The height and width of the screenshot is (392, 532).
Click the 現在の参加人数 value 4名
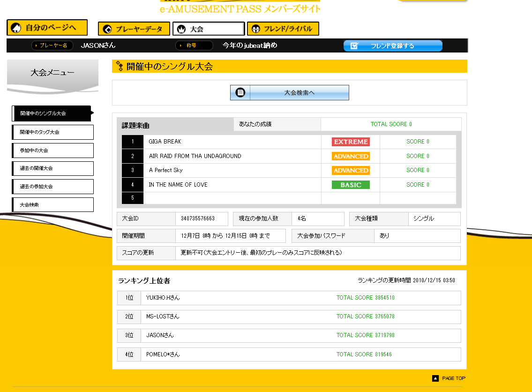pos(302,219)
